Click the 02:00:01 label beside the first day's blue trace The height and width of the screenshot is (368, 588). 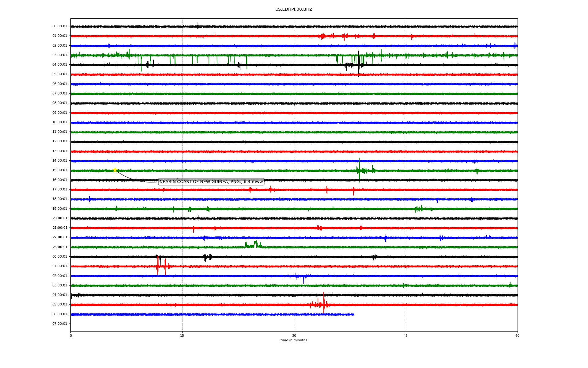pyautogui.click(x=60, y=45)
